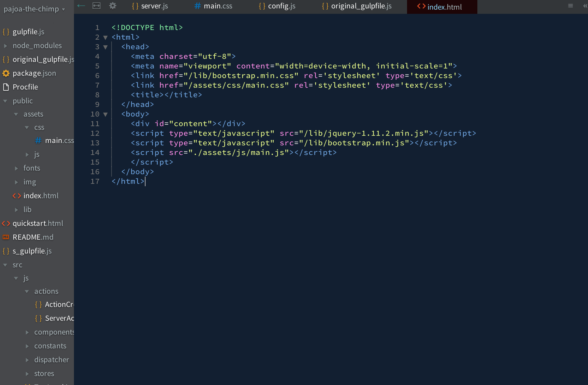Click the README.md markdown file icon
588x385 pixels.
pyautogui.click(x=6, y=237)
